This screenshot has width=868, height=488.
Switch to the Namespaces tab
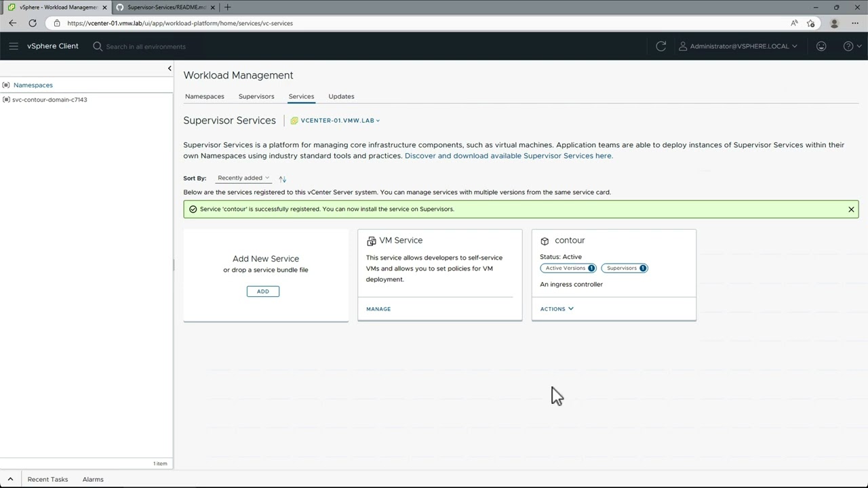click(x=205, y=96)
